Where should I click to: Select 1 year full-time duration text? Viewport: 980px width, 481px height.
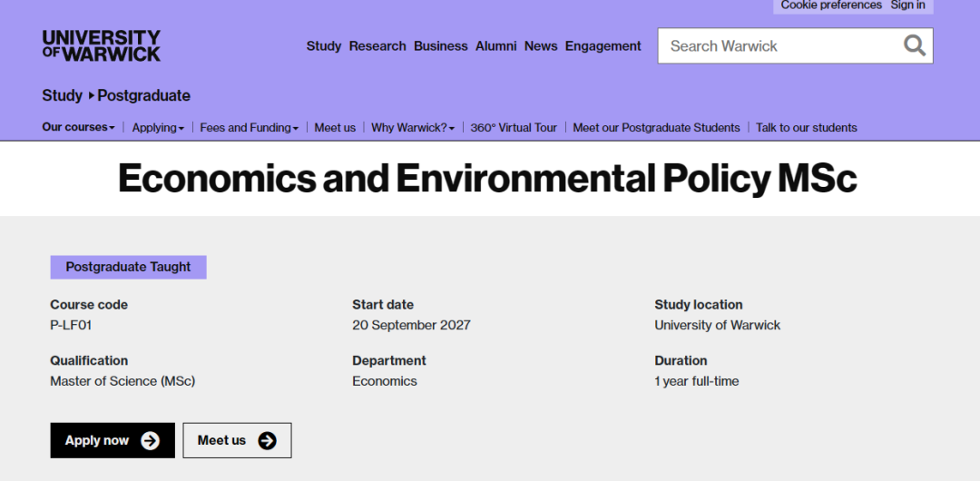click(x=696, y=381)
